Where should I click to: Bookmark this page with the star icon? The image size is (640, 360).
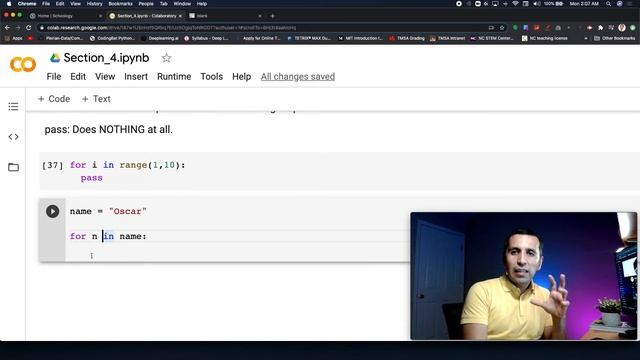(502, 28)
